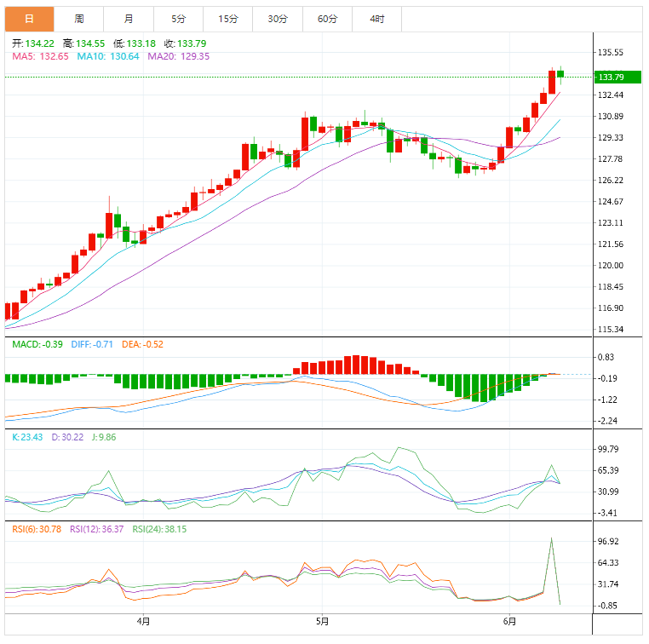Click the DIFF: -0.71 label
The height and width of the screenshot is (644, 649).
pyautogui.click(x=92, y=344)
